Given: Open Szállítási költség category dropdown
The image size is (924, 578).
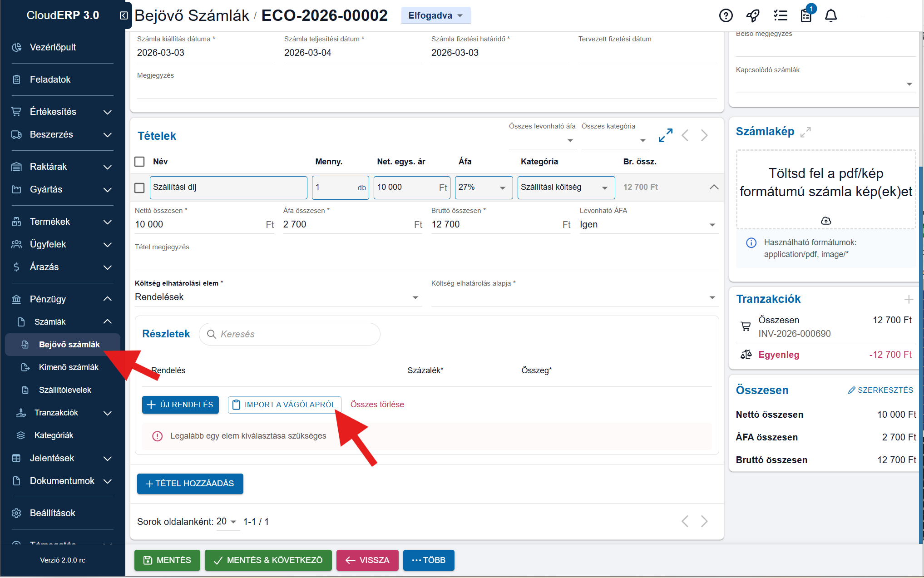Looking at the screenshot, I should point(565,188).
